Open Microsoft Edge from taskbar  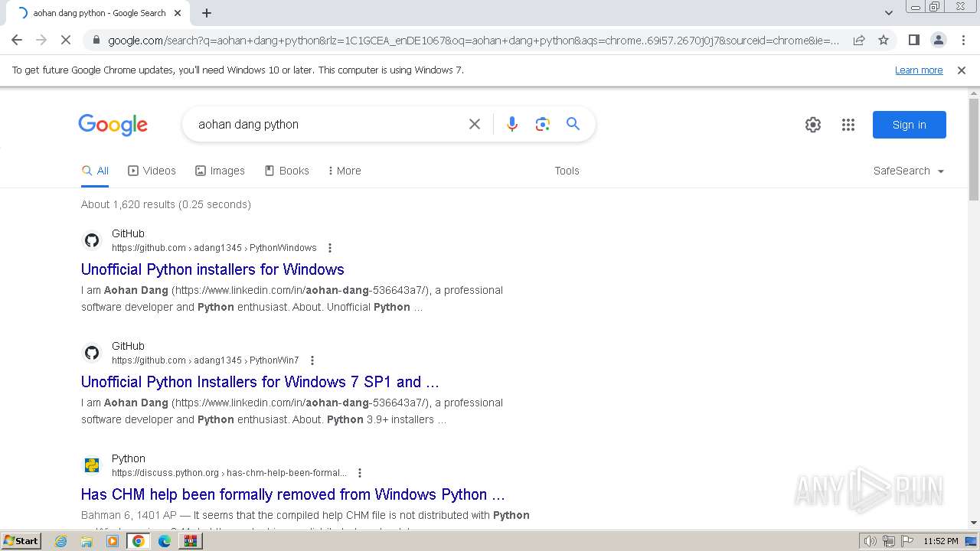click(165, 541)
